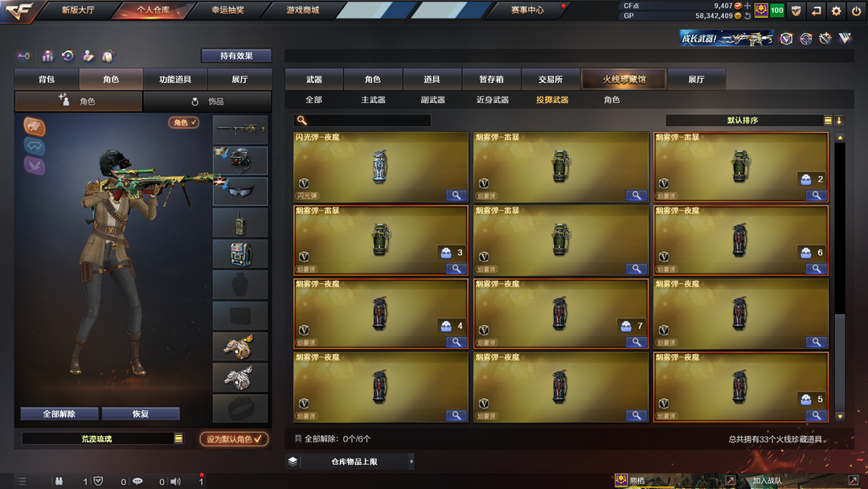Select the 近身武器 sub-tab
The height and width of the screenshot is (489, 868).
point(492,101)
